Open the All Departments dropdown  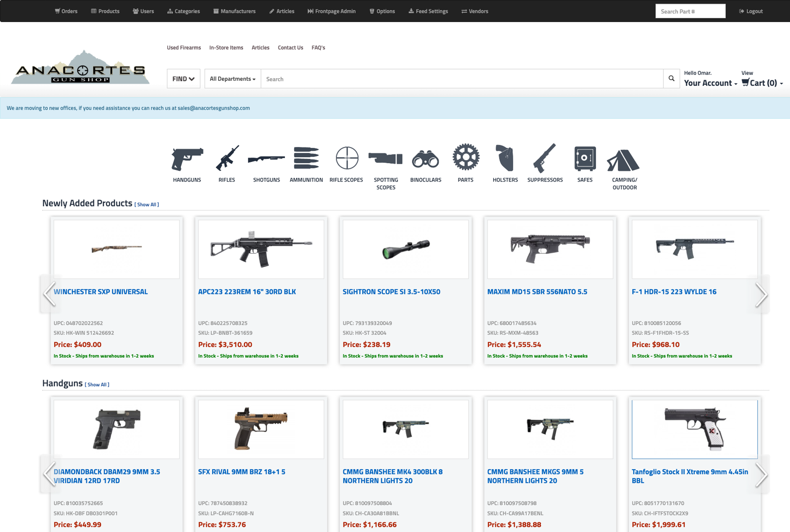click(233, 78)
